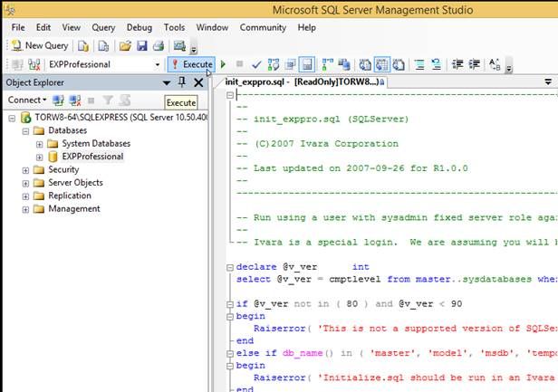The height and width of the screenshot is (392, 558).
Task: Open the active files list dropdown
Action: coord(548,82)
